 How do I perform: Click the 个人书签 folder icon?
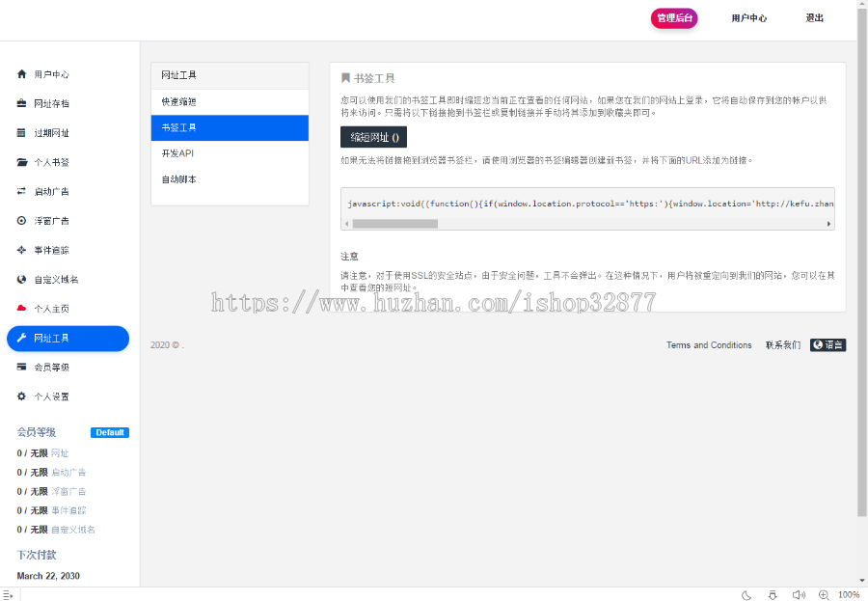tap(21, 162)
